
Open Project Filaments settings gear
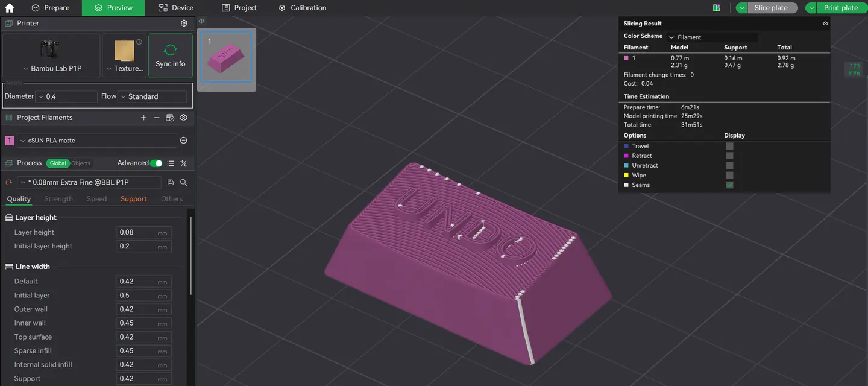point(184,118)
